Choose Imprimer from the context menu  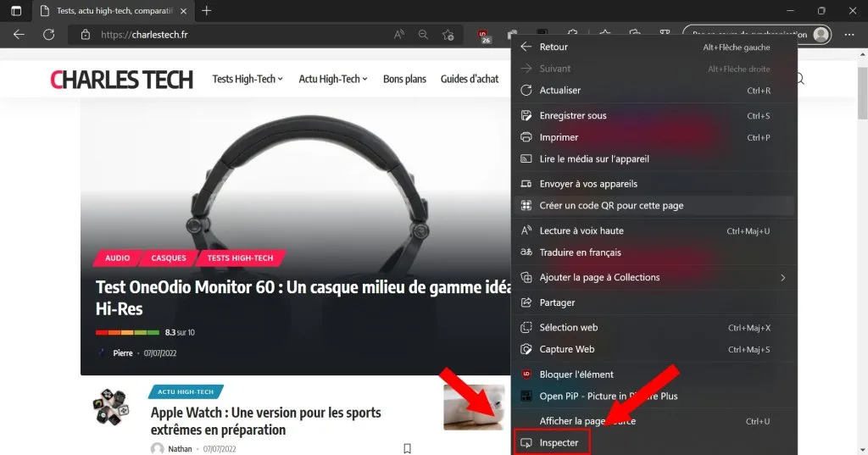tap(654, 137)
